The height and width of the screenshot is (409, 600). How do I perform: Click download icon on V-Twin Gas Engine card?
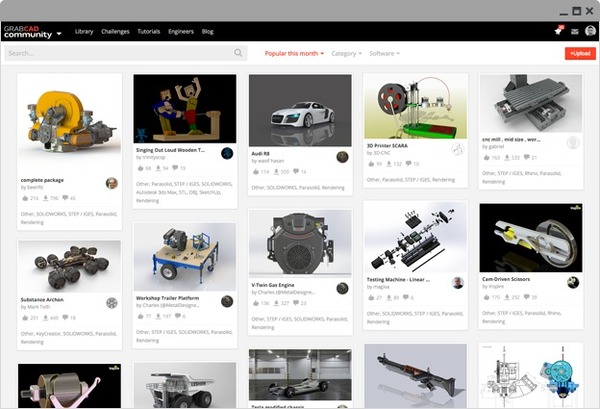coord(276,303)
